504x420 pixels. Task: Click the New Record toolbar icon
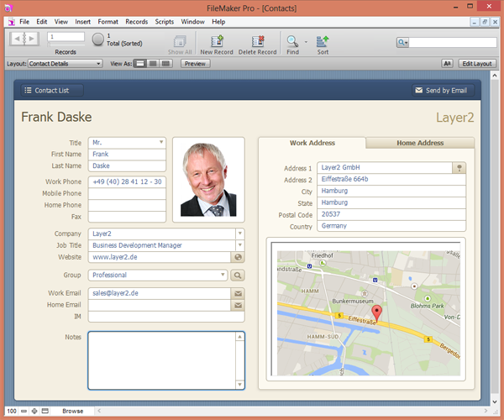[x=216, y=40]
